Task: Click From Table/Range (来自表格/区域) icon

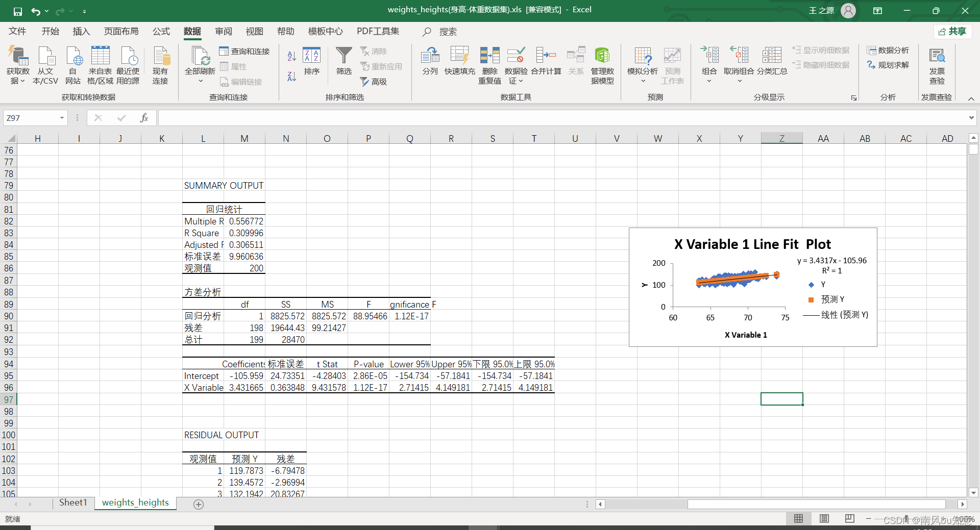Action: 100,65
